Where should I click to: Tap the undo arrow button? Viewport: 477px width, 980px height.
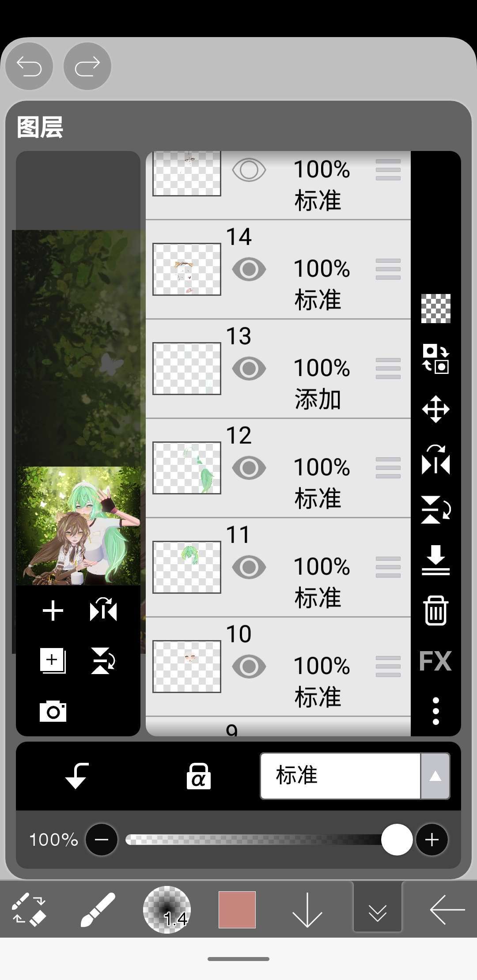click(x=29, y=66)
